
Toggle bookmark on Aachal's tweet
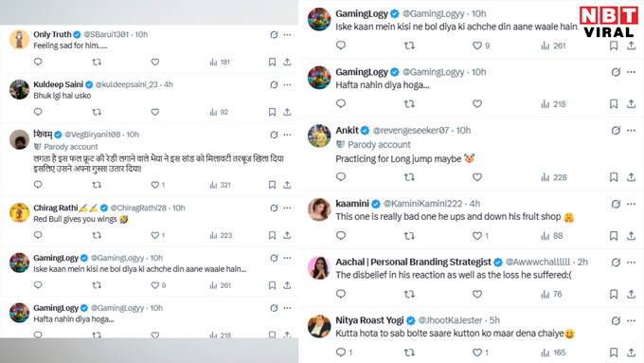pos(614,294)
